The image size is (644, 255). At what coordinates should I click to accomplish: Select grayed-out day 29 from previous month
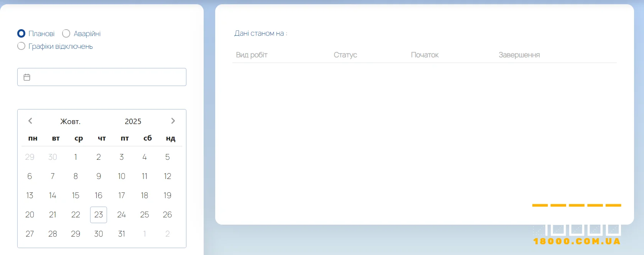pos(30,157)
